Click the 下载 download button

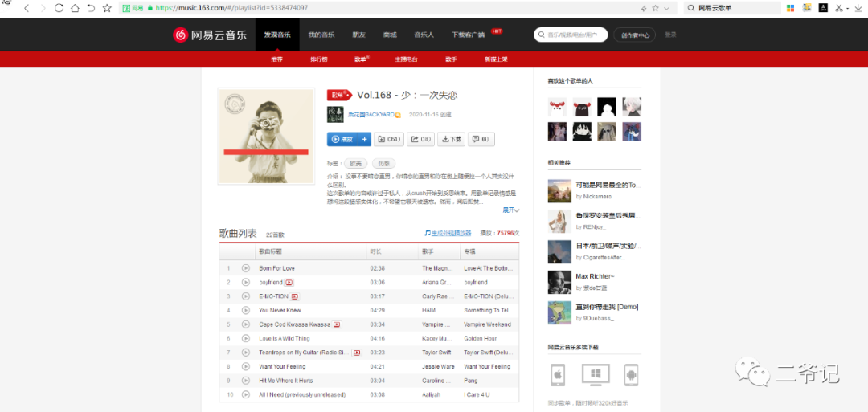451,140
